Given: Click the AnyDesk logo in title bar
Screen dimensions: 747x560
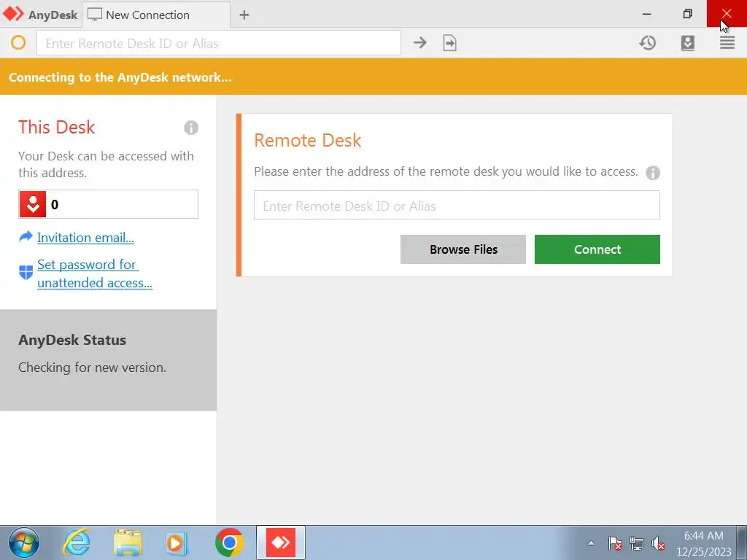Looking at the screenshot, I should 13,14.
